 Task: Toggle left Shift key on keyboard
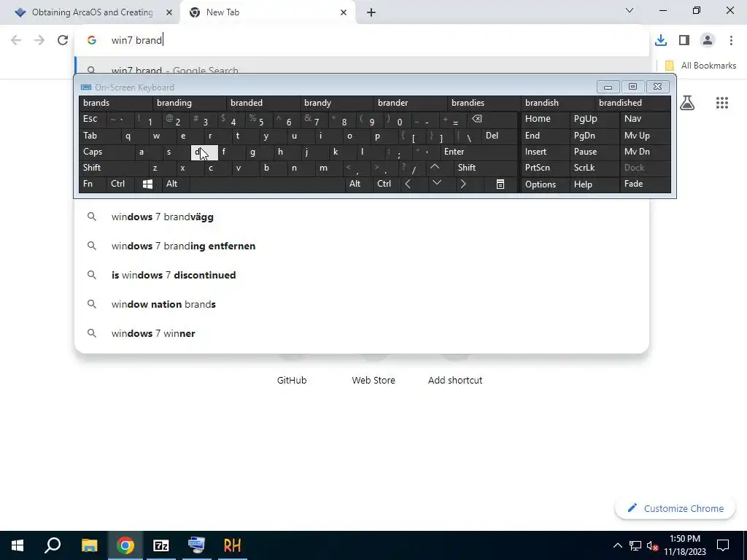pyautogui.click(x=113, y=168)
